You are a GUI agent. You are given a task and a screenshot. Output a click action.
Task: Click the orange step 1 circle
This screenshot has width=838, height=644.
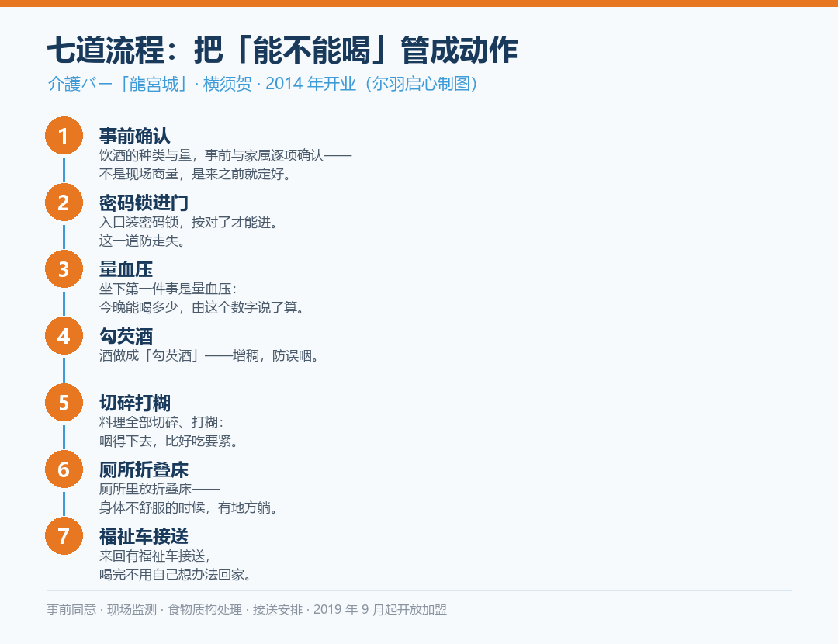pos(64,136)
